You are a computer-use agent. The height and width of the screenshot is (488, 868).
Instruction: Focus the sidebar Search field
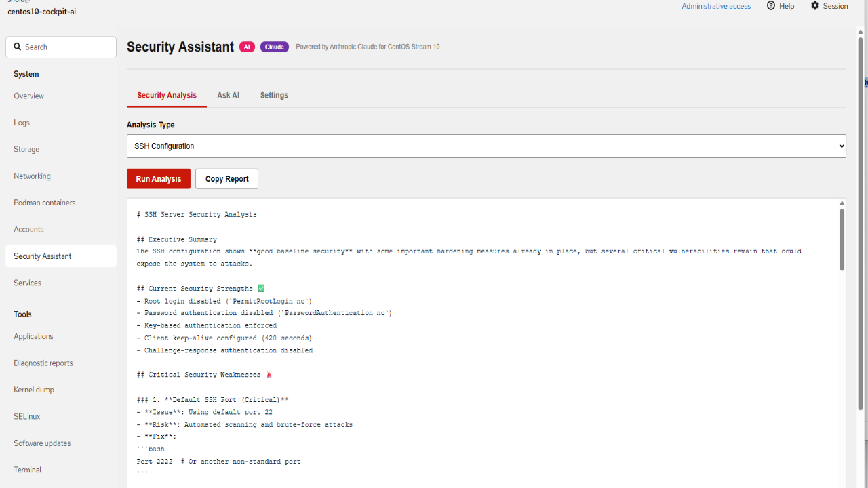[61, 47]
